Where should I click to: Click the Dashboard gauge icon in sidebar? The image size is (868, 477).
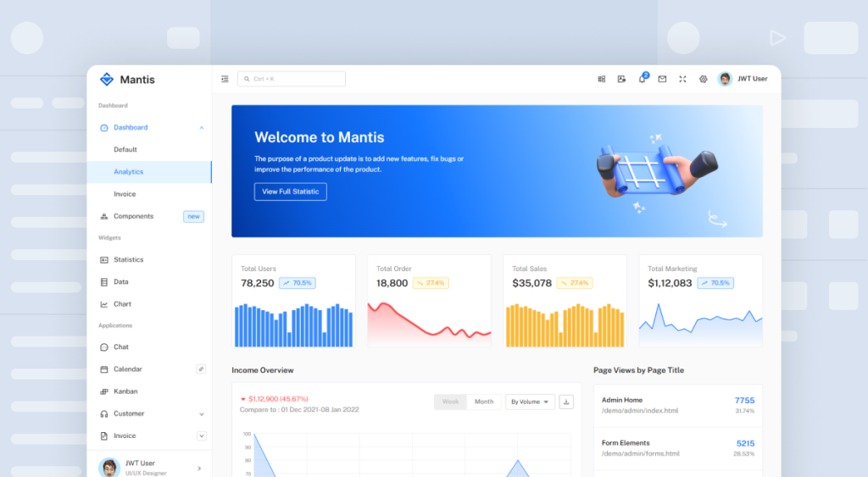pos(103,128)
